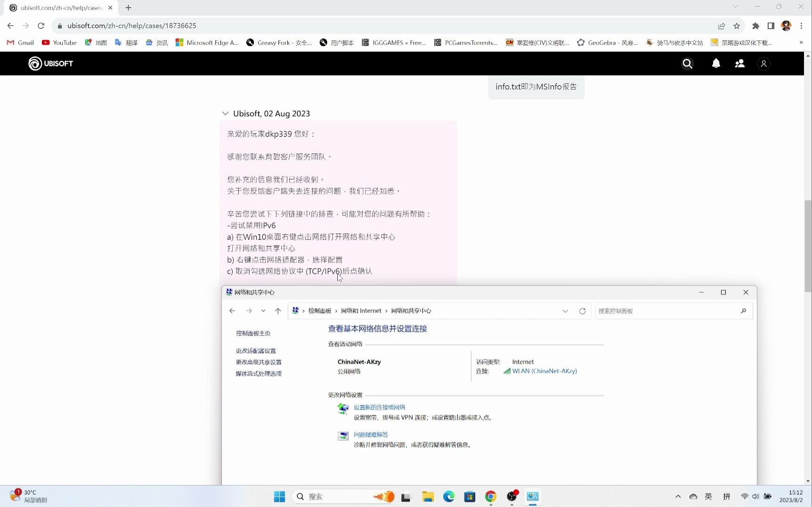Viewport: 812px width, 507px height.
Task: Collapse the Ubisoft, 02 Aug 2023 message
Action: click(225, 113)
